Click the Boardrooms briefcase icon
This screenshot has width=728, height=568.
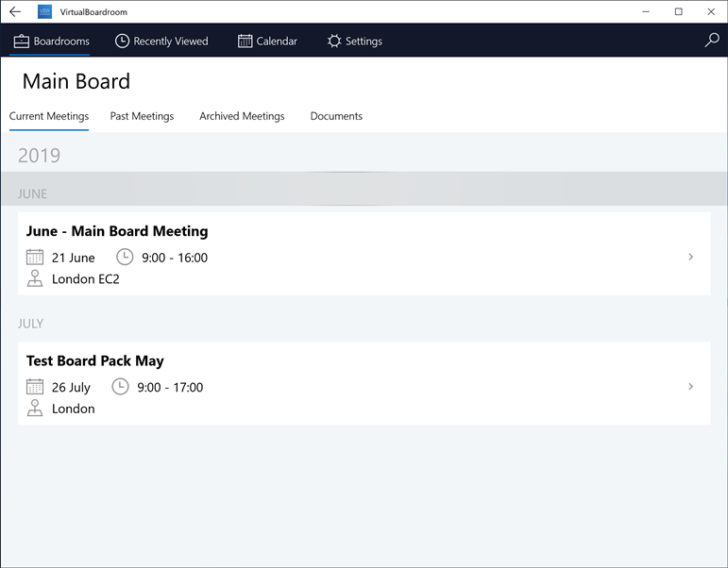(x=21, y=41)
